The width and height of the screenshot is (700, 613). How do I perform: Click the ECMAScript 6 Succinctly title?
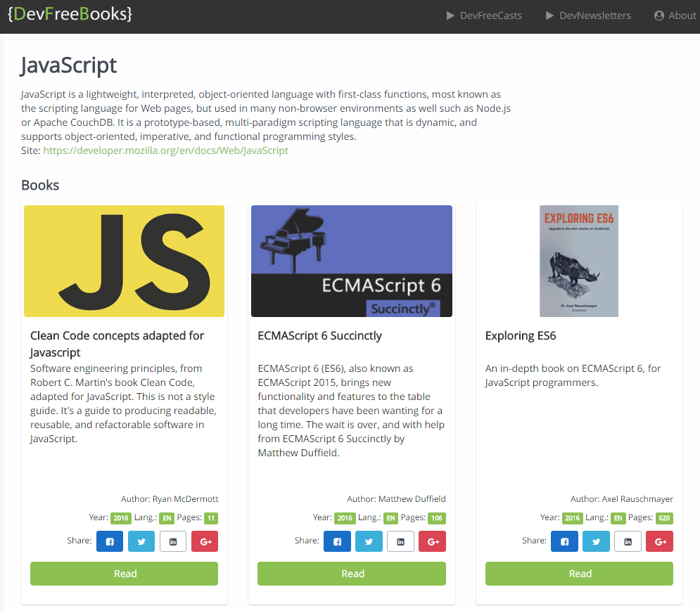coord(319,336)
